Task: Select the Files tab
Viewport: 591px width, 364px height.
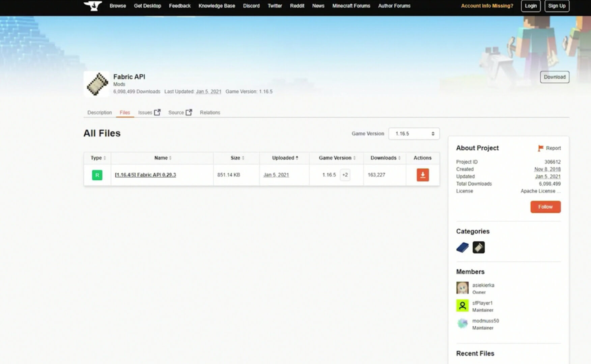Action: pyautogui.click(x=125, y=113)
